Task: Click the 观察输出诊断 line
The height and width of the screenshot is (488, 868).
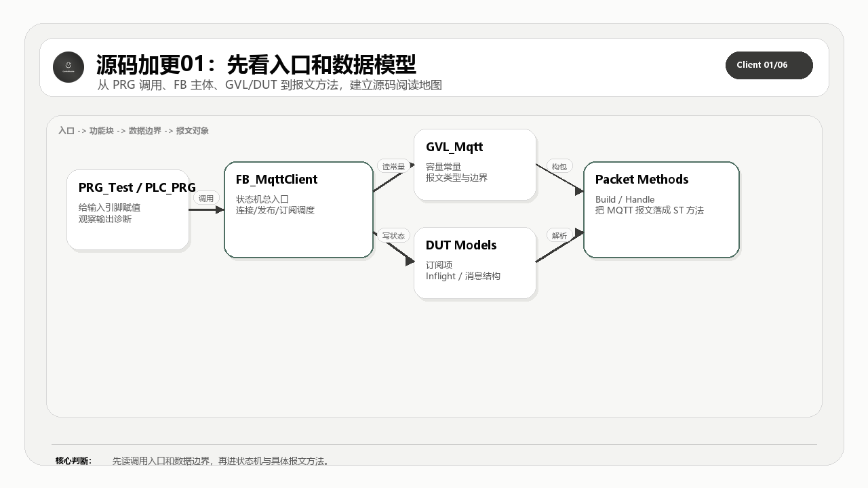Action: point(105,219)
